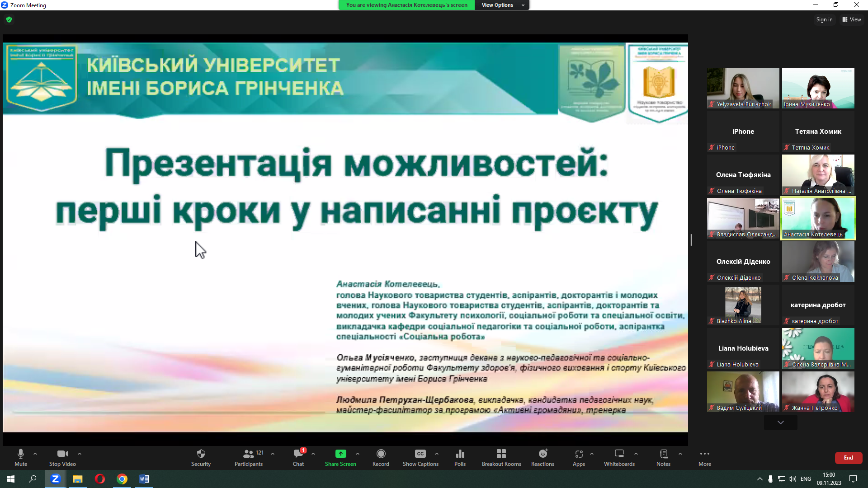Open the More menu
Image resolution: width=868 pixels, height=488 pixels.
point(704,457)
